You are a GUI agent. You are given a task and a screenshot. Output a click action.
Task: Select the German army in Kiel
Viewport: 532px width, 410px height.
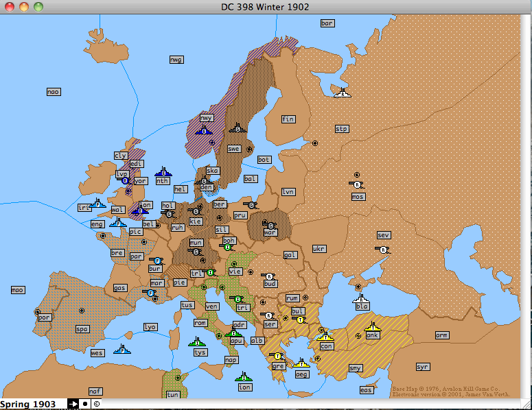point(195,211)
